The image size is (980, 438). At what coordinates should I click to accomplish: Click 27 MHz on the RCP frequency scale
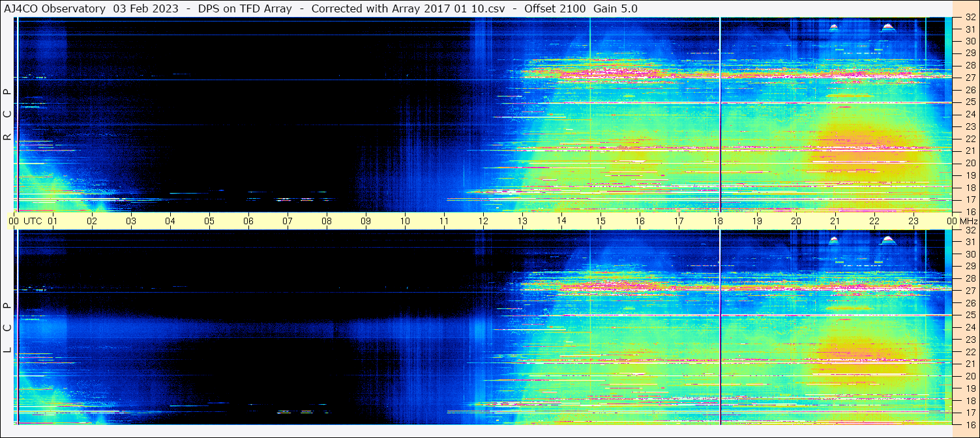pos(970,78)
